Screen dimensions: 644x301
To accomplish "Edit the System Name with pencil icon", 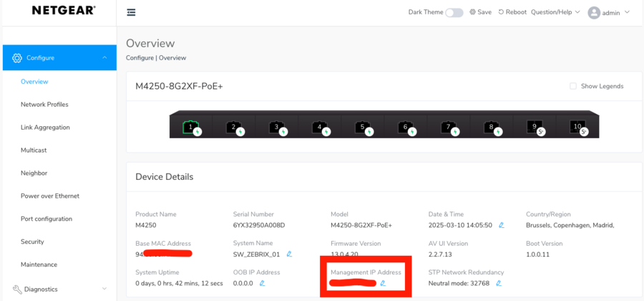I will [289, 254].
